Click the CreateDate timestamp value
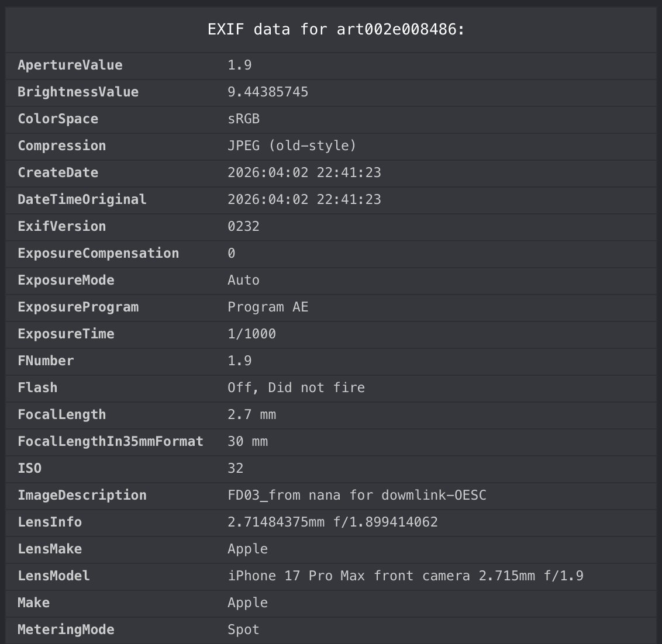The width and height of the screenshot is (662, 644). [304, 172]
